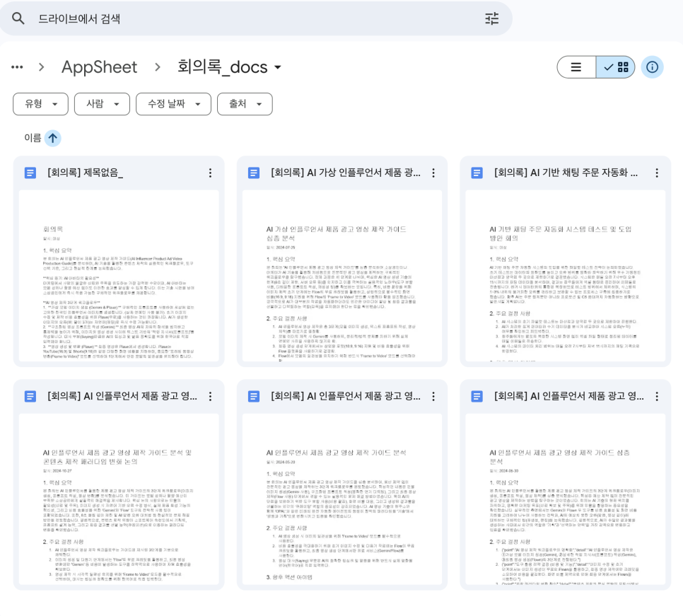Open more actions for AI 가상 인플루언서 file
The height and width of the screenshot is (616, 683).
pyautogui.click(x=433, y=173)
